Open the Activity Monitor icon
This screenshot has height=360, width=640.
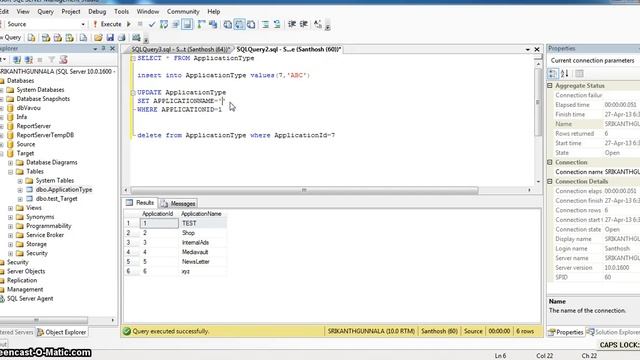136,38
